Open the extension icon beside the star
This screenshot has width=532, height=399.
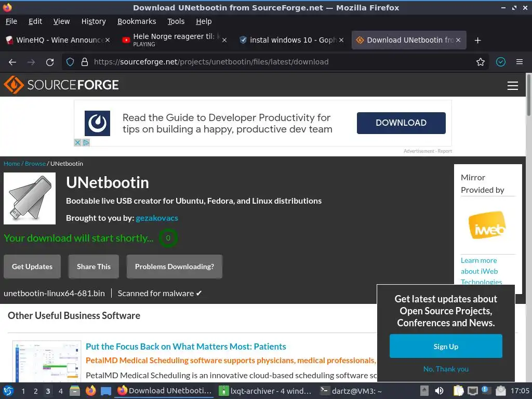[x=501, y=62]
